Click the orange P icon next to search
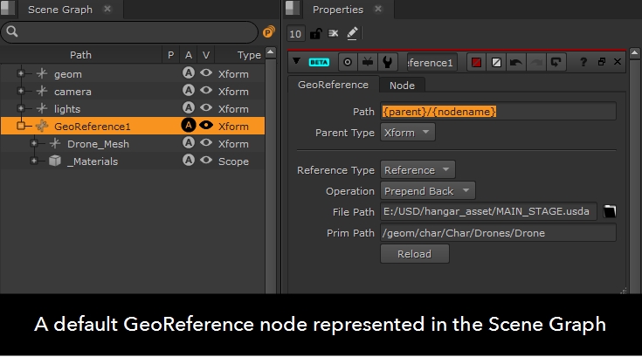This screenshot has width=642, height=364. point(268,32)
